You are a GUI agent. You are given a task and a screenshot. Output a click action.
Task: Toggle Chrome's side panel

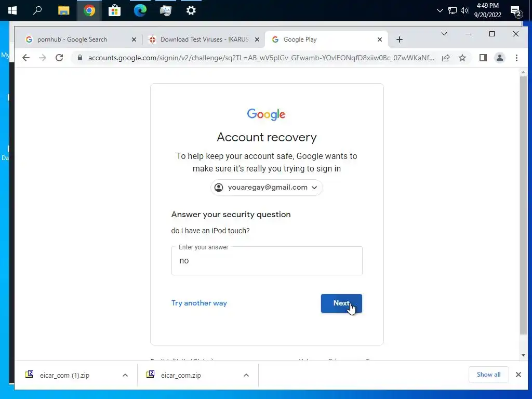click(x=483, y=58)
